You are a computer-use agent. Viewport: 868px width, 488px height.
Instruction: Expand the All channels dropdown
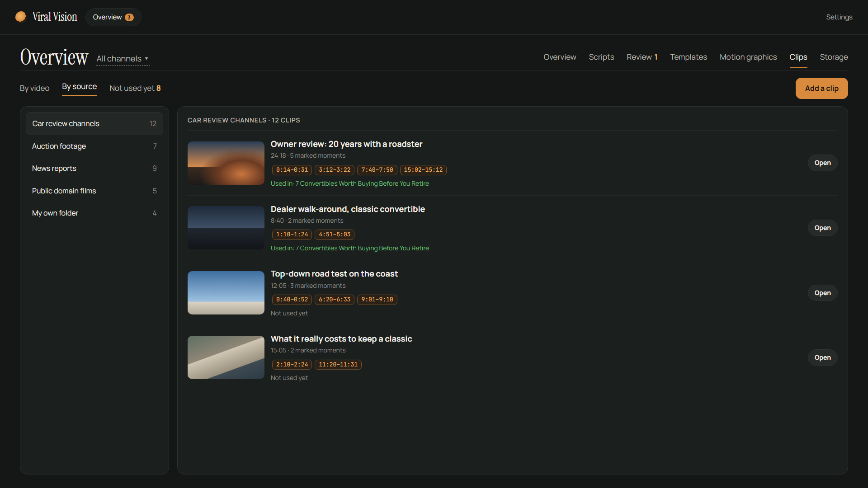tap(123, 59)
